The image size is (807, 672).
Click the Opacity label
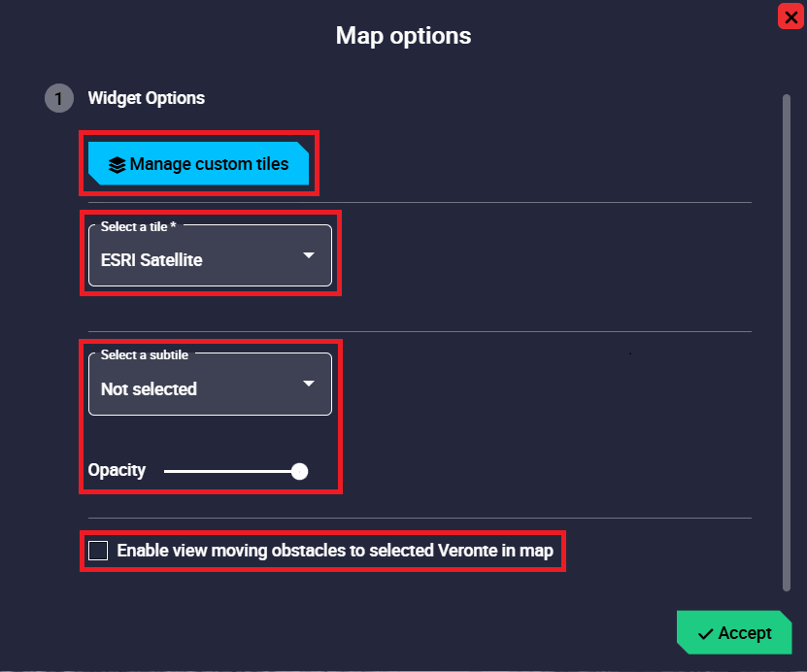pyautogui.click(x=117, y=470)
